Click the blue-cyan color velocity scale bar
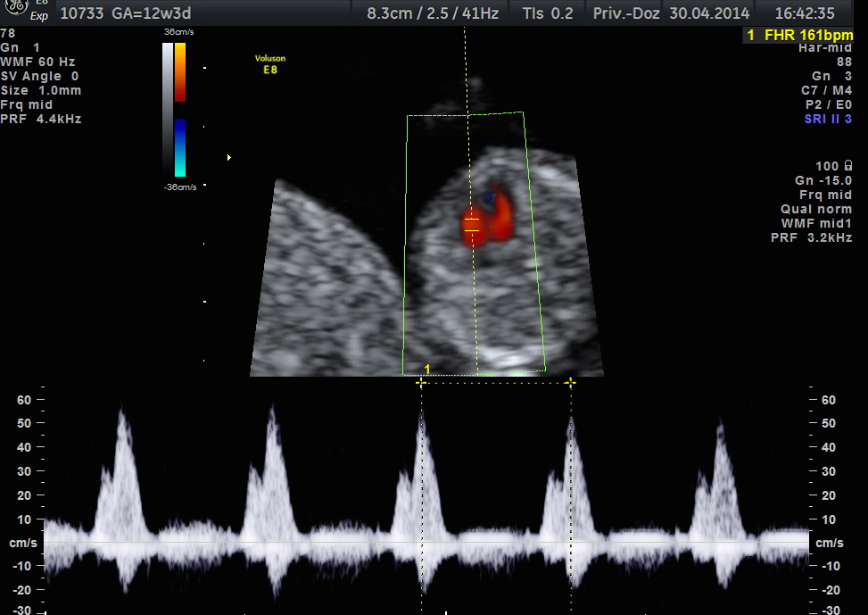868x615 pixels. (x=180, y=147)
